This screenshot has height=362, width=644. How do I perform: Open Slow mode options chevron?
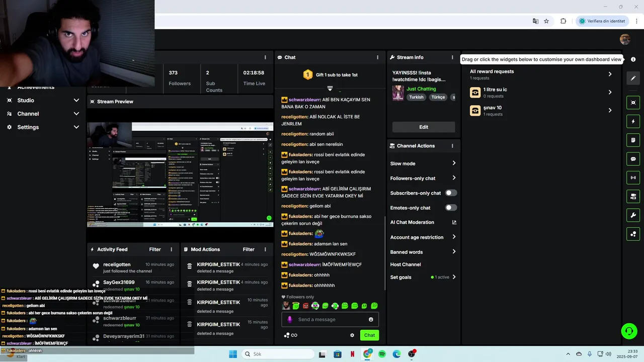click(x=454, y=163)
